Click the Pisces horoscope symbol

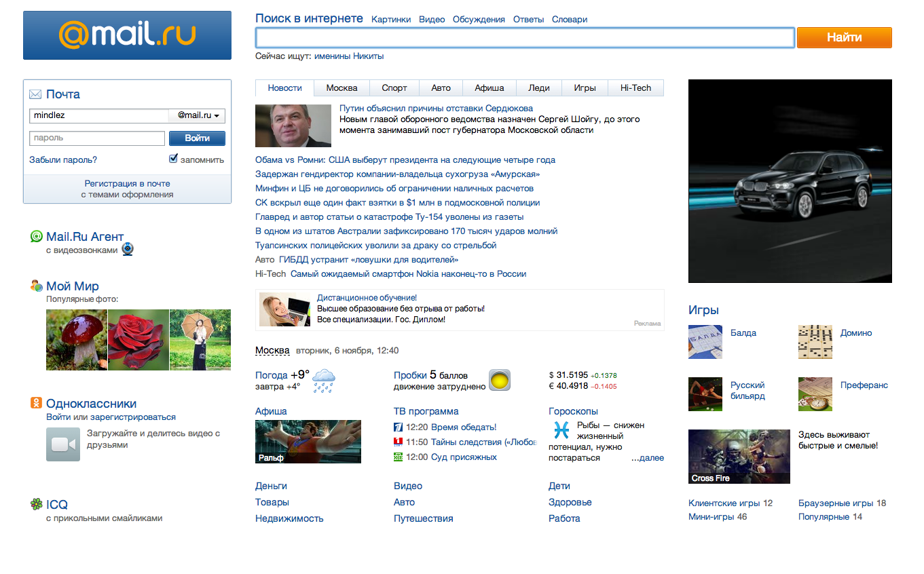[561, 430]
